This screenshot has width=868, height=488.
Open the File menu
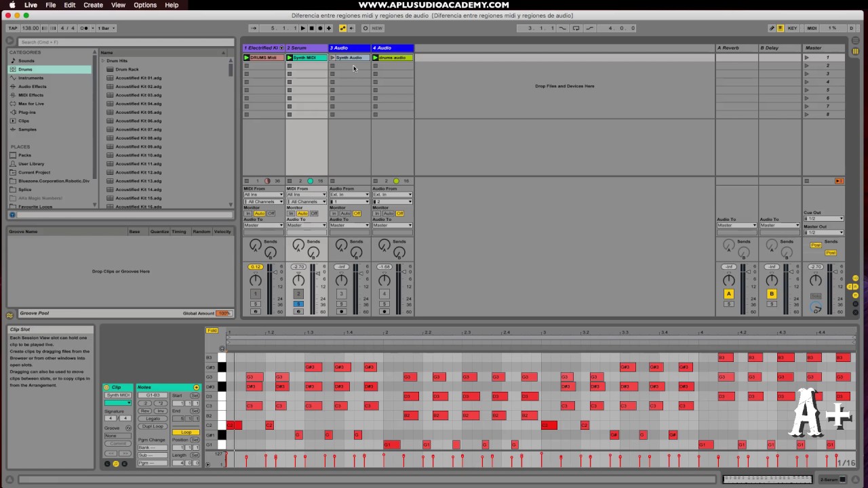50,5
